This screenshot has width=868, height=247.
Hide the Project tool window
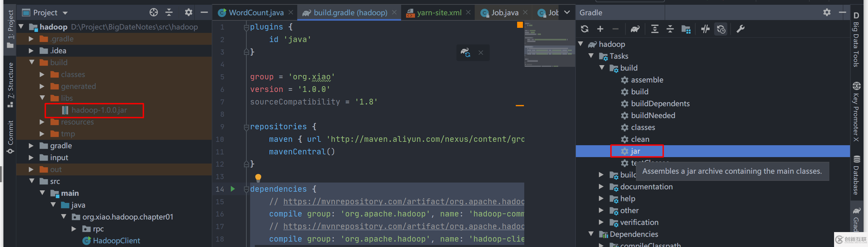[x=204, y=13]
